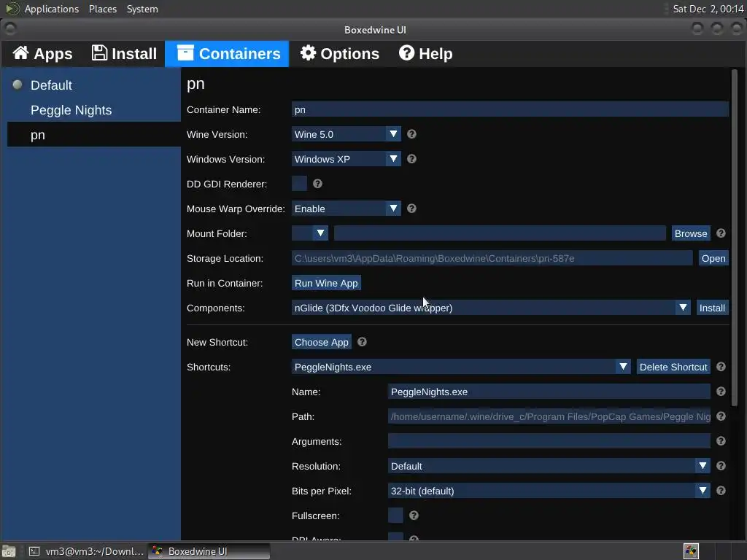Select the Default container

[94, 85]
